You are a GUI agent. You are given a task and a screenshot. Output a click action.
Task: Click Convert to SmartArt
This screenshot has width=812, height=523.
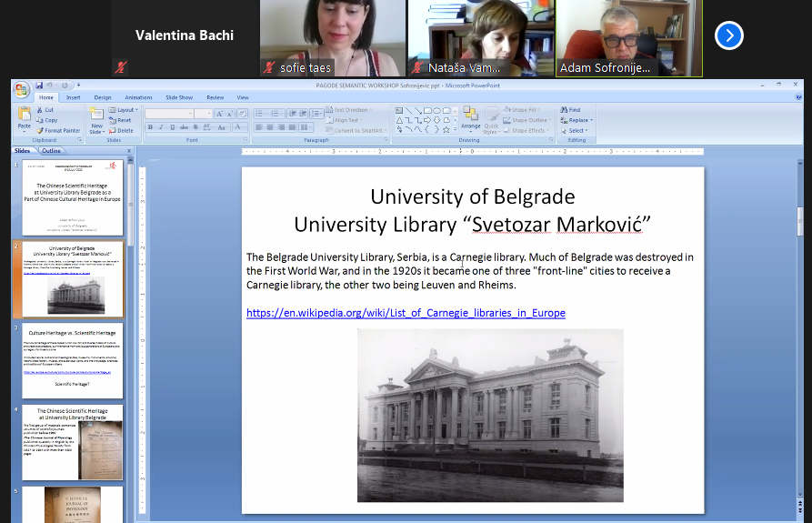[356, 130]
